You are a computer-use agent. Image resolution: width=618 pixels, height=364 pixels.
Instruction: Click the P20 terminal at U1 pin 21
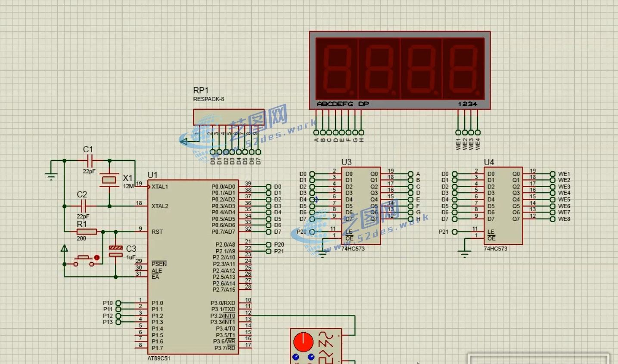tap(269, 244)
